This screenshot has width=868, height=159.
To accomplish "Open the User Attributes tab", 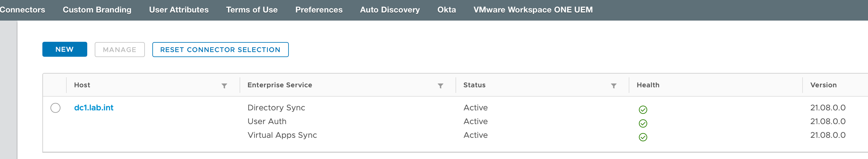I will pos(179,10).
